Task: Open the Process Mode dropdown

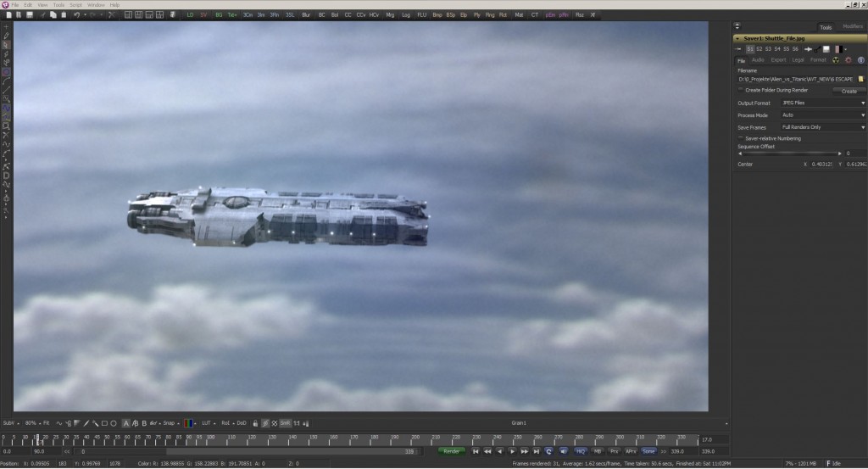Action: pyautogui.click(x=821, y=114)
